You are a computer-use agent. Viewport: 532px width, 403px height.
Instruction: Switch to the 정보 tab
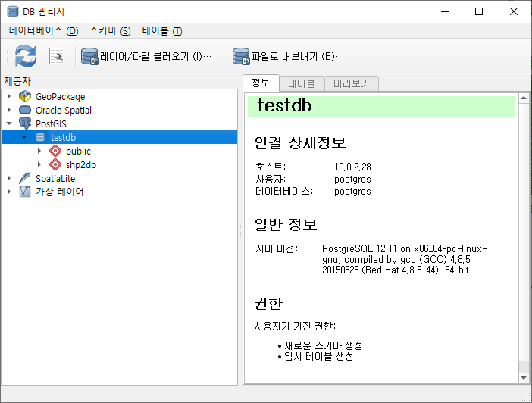click(261, 83)
